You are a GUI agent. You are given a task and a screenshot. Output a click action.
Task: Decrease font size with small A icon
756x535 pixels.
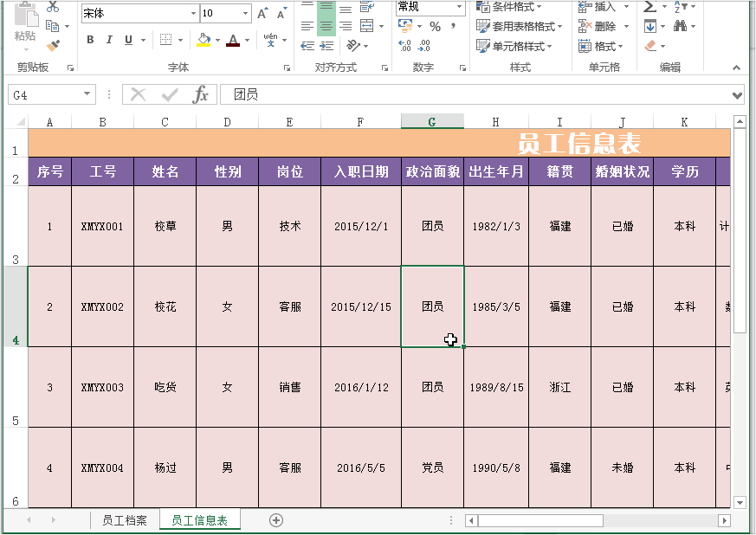(281, 14)
